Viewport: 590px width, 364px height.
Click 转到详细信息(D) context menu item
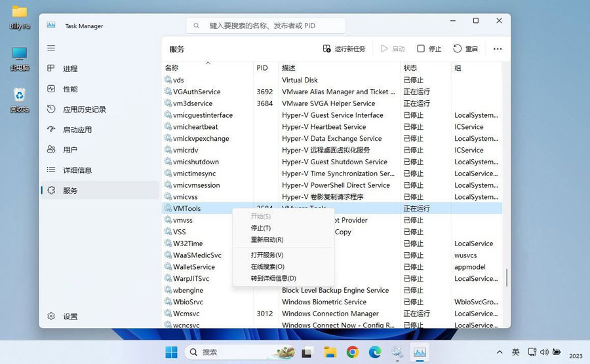273,278
